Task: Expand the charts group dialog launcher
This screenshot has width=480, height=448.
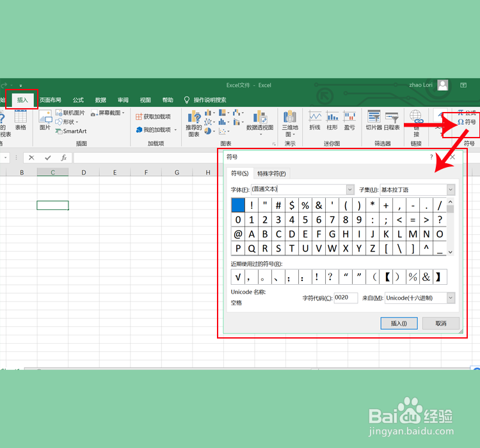Action: click(x=274, y=144)
